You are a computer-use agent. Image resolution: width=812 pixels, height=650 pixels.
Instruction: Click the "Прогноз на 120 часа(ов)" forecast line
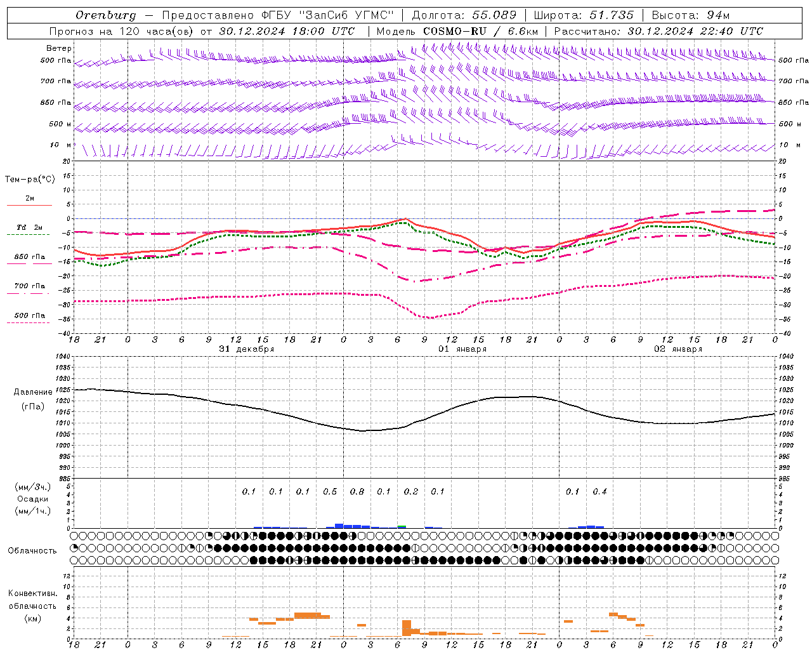coord(121,31)
